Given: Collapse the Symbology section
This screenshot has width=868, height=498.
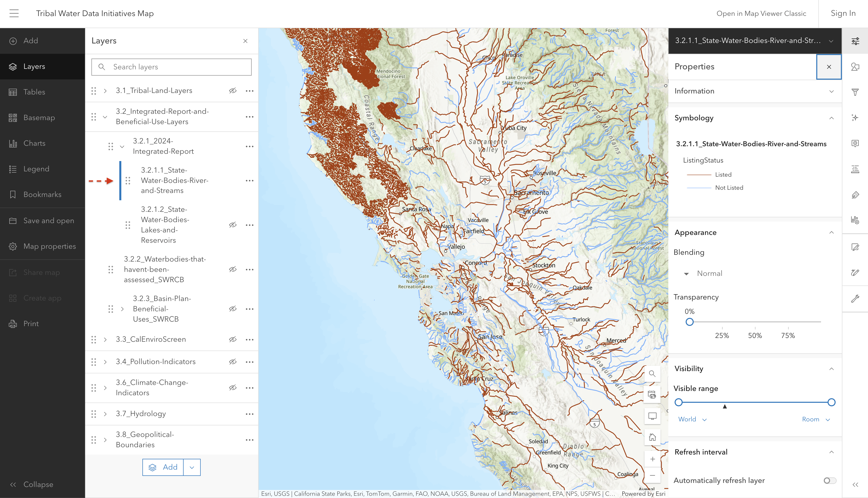Looking at the screenshot, I should 831,118.
